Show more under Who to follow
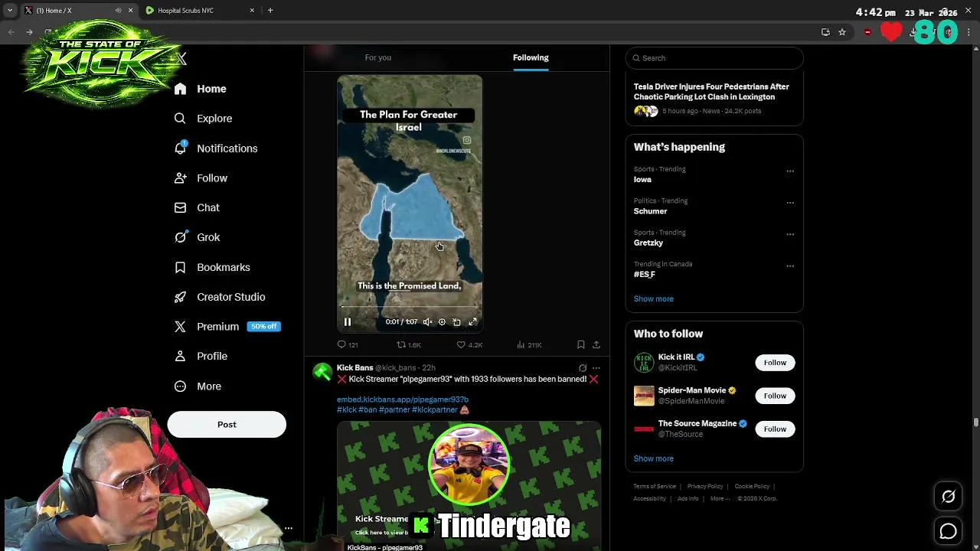This screenshot has height=551, width=980. click(654, 458)
